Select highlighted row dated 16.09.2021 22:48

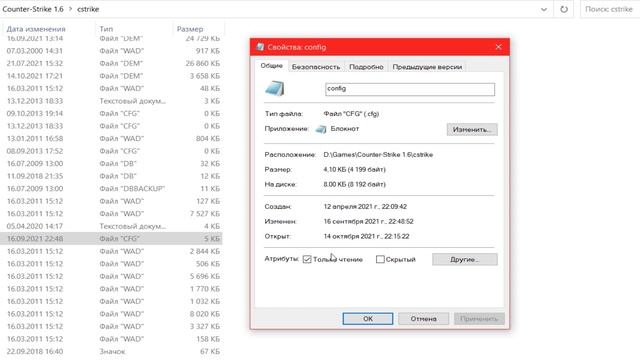(x=111, y=238)
